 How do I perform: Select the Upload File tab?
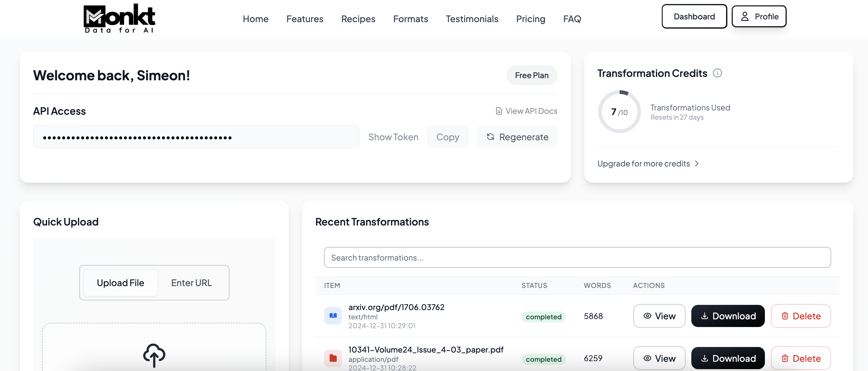pyautogui.click(x=120, y=283)
